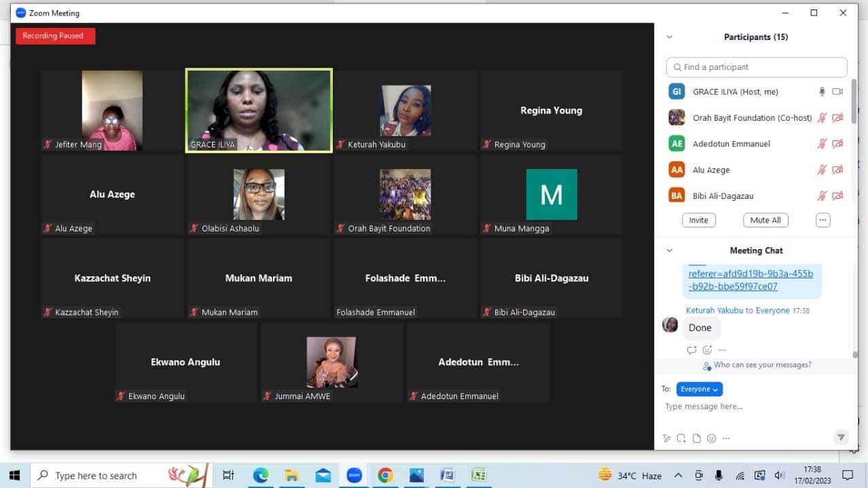Toggle GRACE ILIYA's camera in participants
This screenshot has height=488, width=868.
(x=837, y=92)
